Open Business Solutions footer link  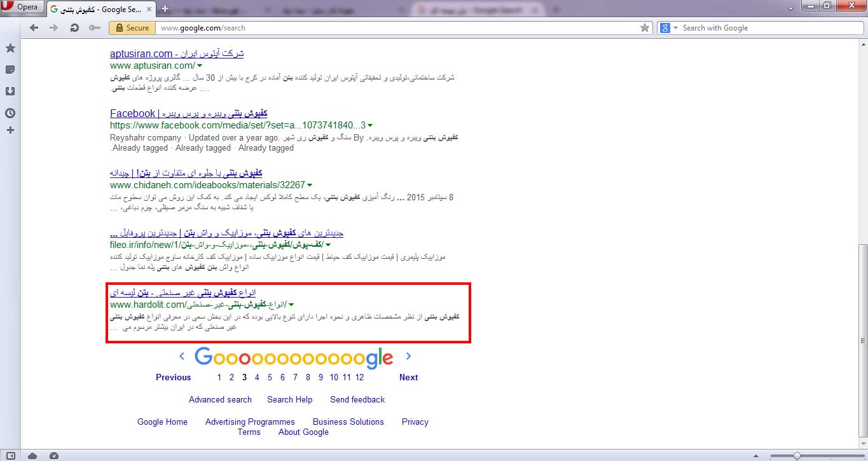[348, 422]
